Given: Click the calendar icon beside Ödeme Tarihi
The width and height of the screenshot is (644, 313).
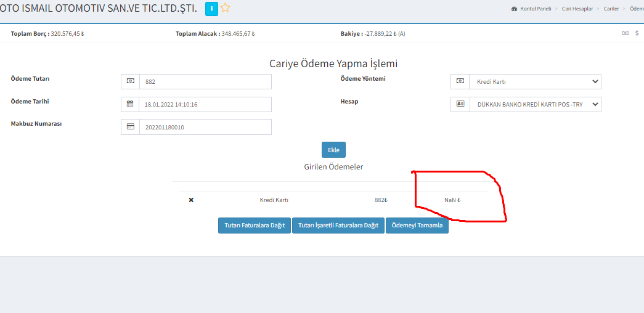Looking at the screenshot, I should [130, 104].
